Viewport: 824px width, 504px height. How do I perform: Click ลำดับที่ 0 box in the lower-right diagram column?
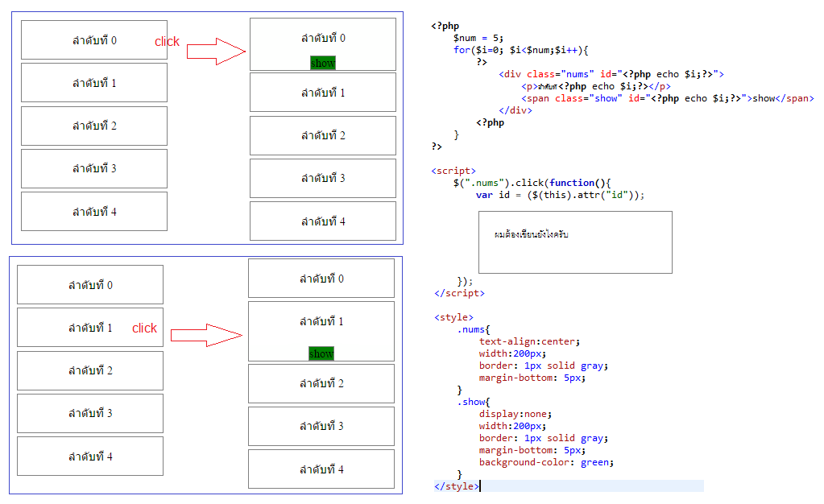[321, 278]
